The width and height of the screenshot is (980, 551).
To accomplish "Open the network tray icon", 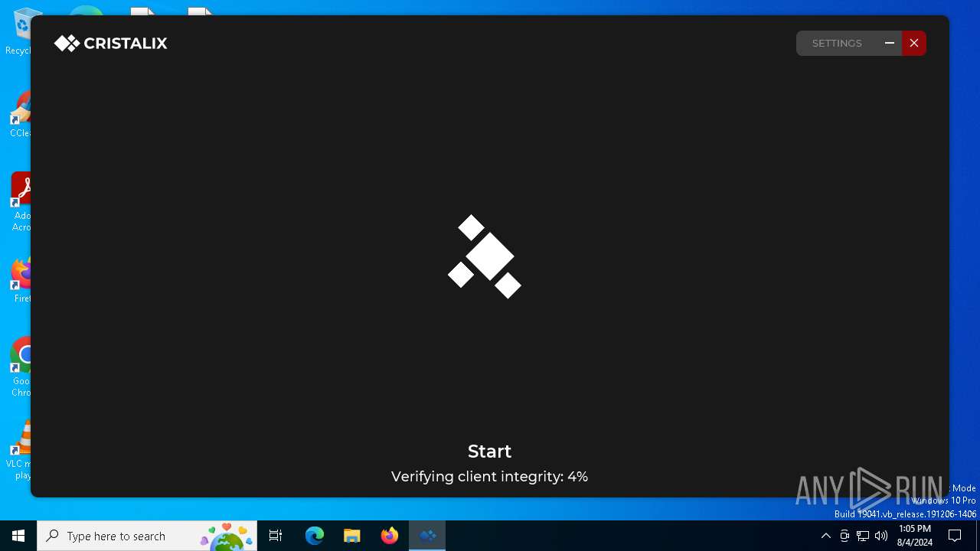I will point(863,536).
